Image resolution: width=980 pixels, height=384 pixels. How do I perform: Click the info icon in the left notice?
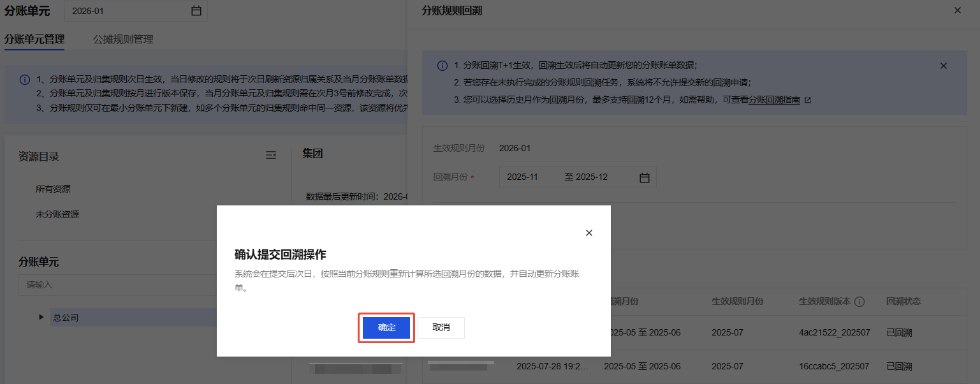pyautogui.click(x=25, y=80)
